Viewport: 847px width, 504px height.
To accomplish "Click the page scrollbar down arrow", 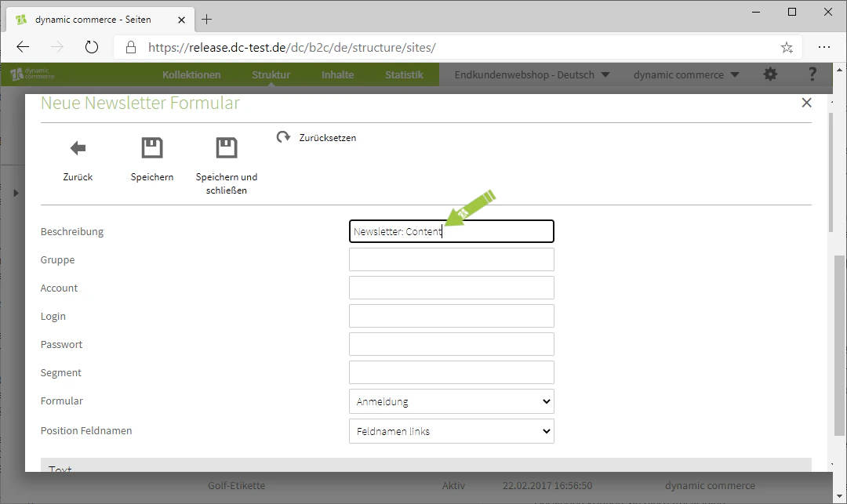I will 839,496.
